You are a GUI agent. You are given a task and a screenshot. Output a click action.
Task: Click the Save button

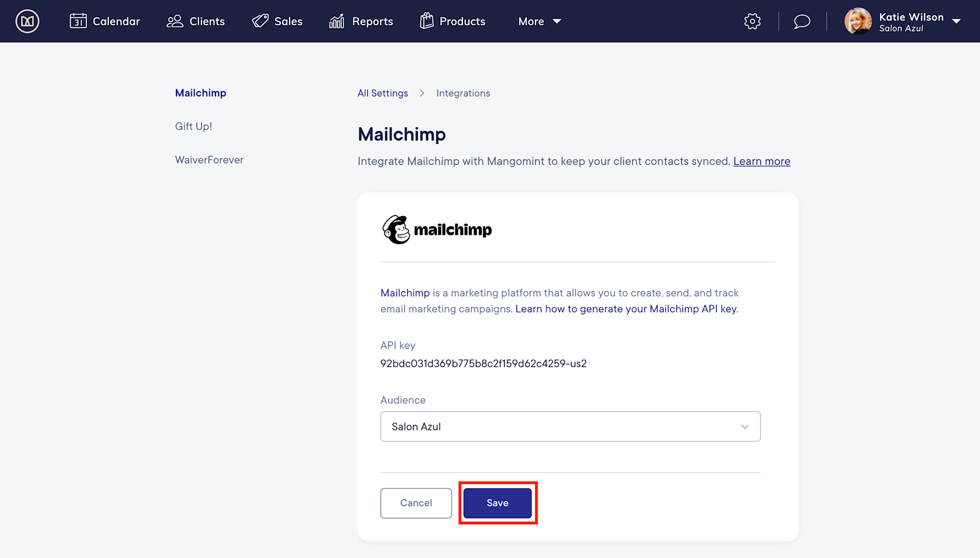(497, 503)
